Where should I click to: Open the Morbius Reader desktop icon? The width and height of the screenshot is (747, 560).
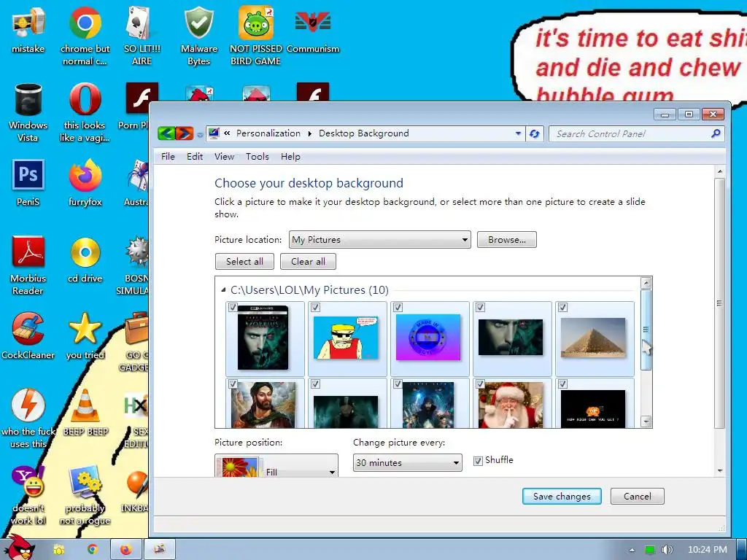(28, 265)
